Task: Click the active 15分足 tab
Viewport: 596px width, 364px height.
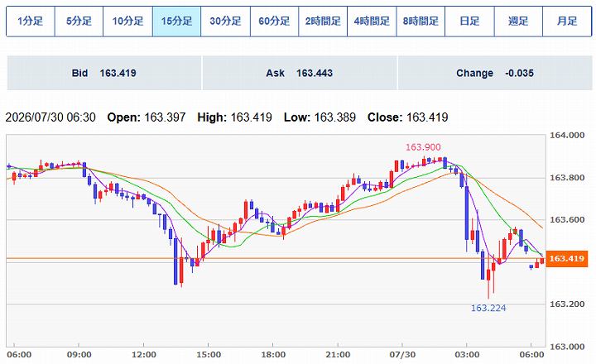Action: point(177,22)
